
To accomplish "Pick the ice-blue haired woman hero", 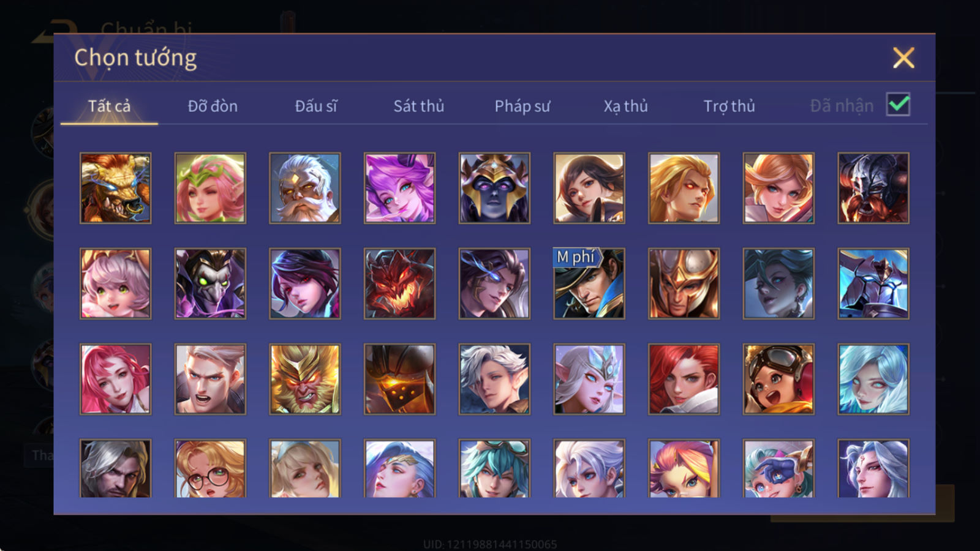I will (x=873, y=379).
